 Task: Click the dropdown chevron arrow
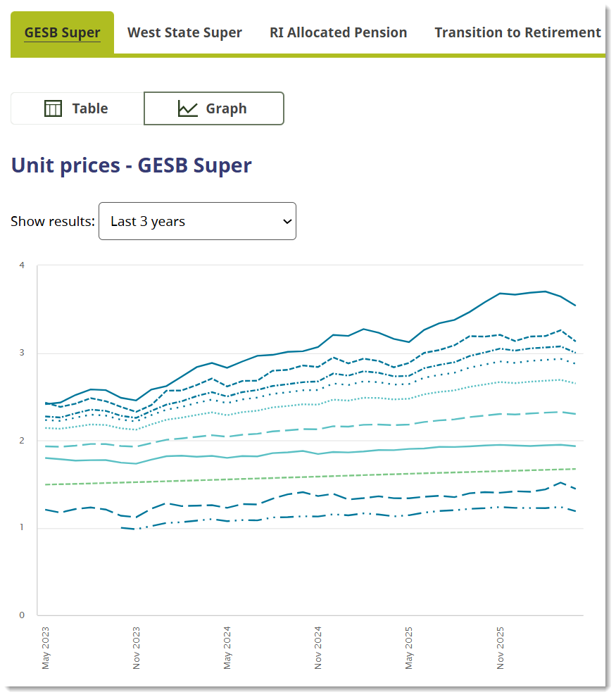tap(287, 221)
